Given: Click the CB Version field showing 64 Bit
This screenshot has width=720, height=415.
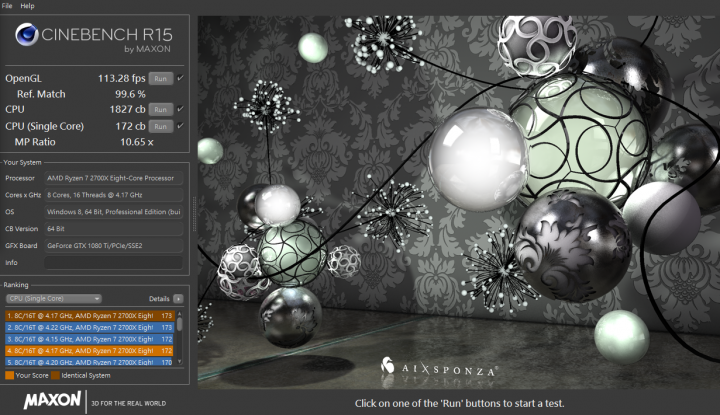Looking at the screenshot, I should click(113, 229).
